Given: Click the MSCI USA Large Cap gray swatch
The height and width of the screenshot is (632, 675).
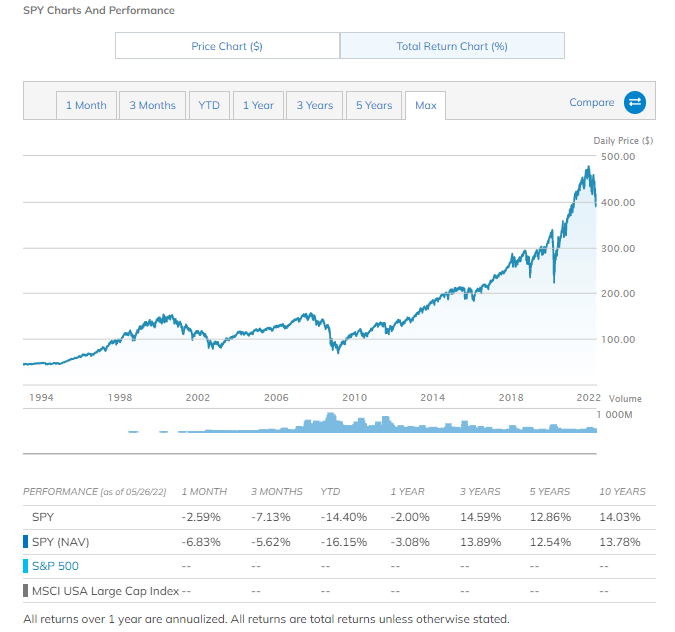Looking at the screenshot, I should (25, 591).
